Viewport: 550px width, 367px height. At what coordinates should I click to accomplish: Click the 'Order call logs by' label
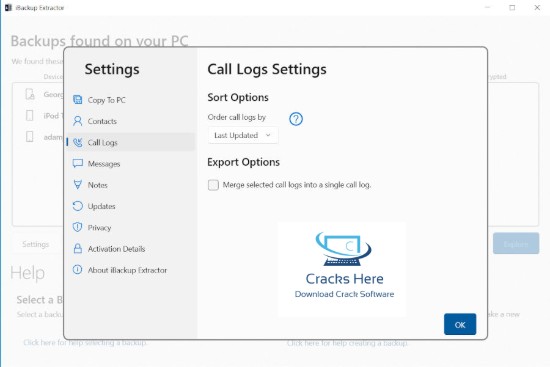click(237, 117)
